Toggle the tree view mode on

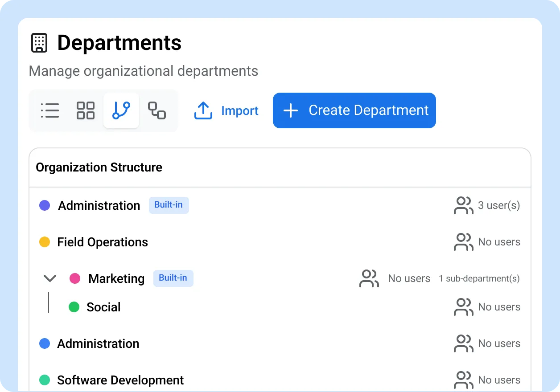coord(121,110)
